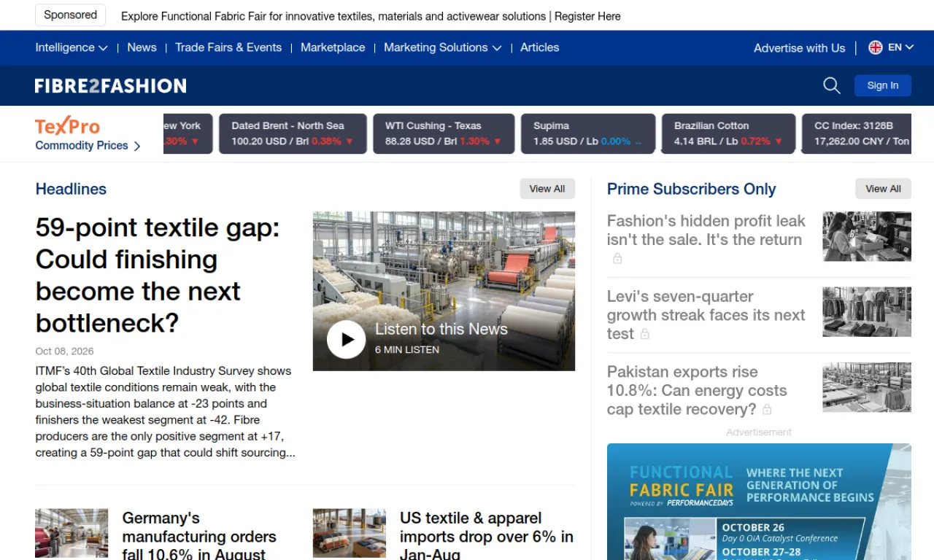The height and width of the screenshot is (560, 934).
Task: Open Levi's seven-quarter growth streak article
Action: 706,315
